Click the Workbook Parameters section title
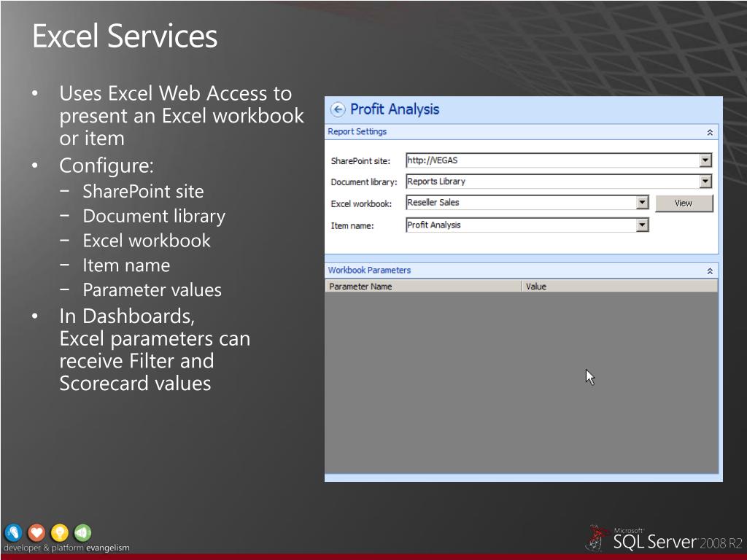 click(x=369, y=270)
